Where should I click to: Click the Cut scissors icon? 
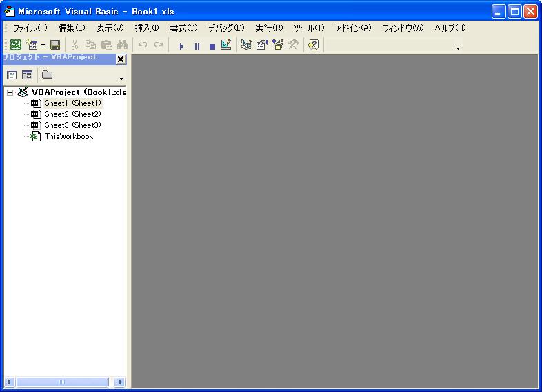[74, 45]
